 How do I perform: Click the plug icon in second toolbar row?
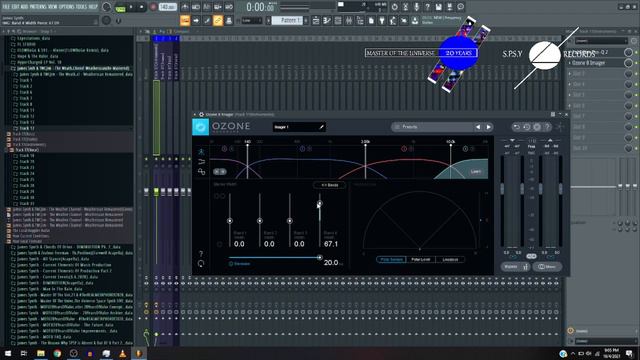pyautogui.click(x=382, y=20)
